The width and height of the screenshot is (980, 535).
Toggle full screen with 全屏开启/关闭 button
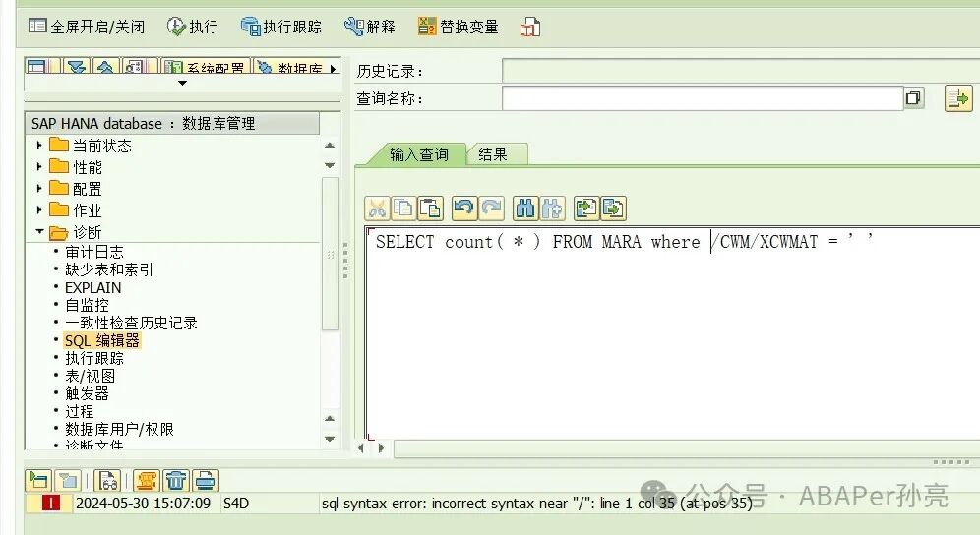(87, 27)
